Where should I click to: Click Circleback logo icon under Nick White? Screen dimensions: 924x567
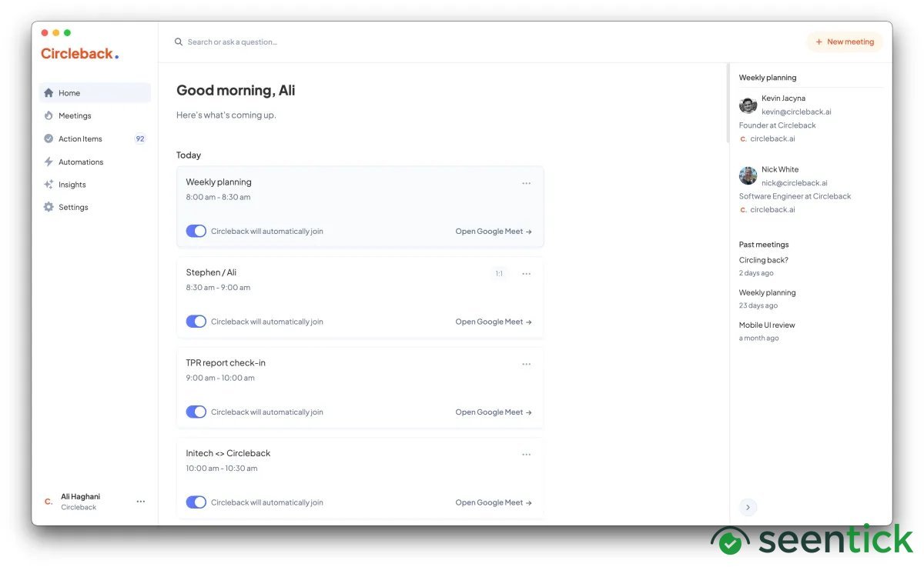tap(743, 209)
